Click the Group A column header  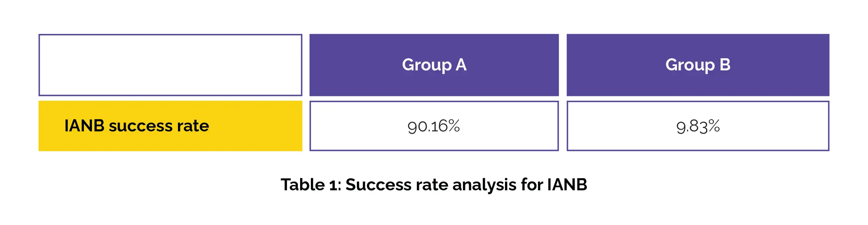pos(434,65)
